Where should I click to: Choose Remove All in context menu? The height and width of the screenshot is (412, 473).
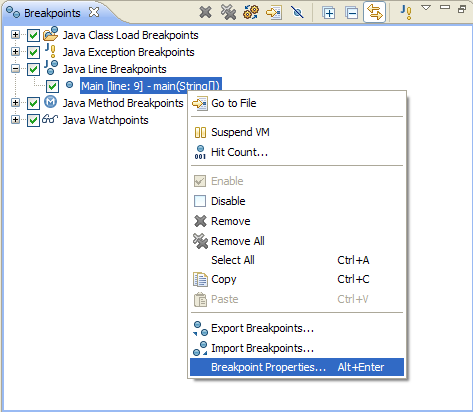point(297,241)
